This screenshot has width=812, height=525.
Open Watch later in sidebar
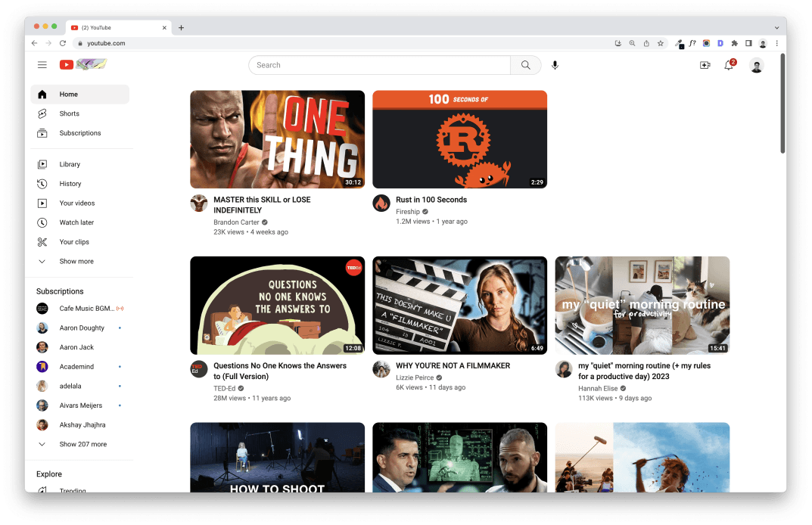point(76,222)
